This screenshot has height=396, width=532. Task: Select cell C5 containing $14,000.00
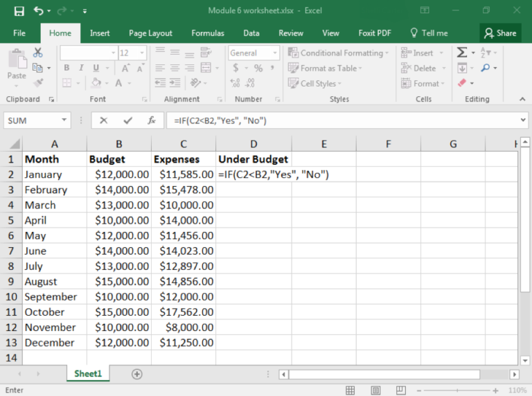184,220
